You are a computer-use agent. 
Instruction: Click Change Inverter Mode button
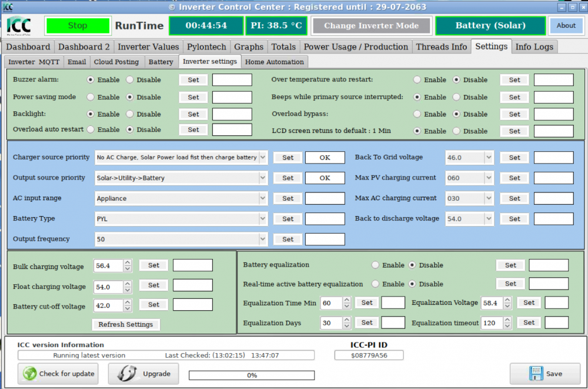371,25
